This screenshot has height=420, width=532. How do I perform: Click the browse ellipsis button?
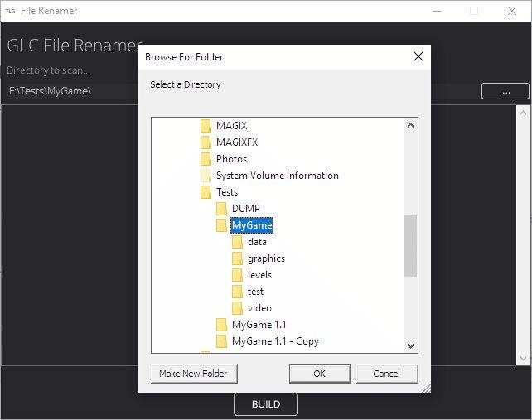505,91
